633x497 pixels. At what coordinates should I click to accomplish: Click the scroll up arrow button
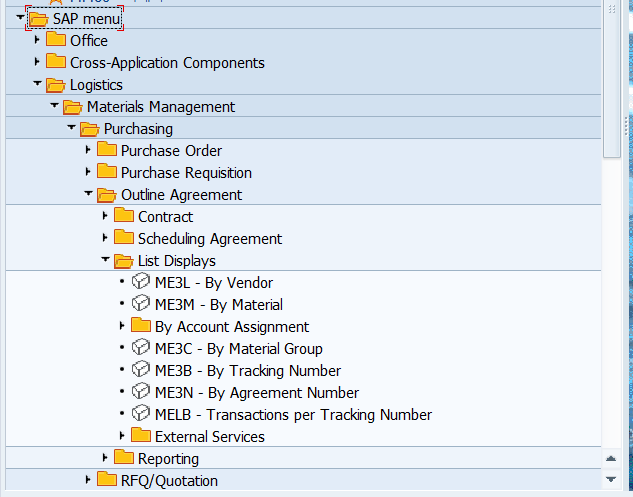611,459
